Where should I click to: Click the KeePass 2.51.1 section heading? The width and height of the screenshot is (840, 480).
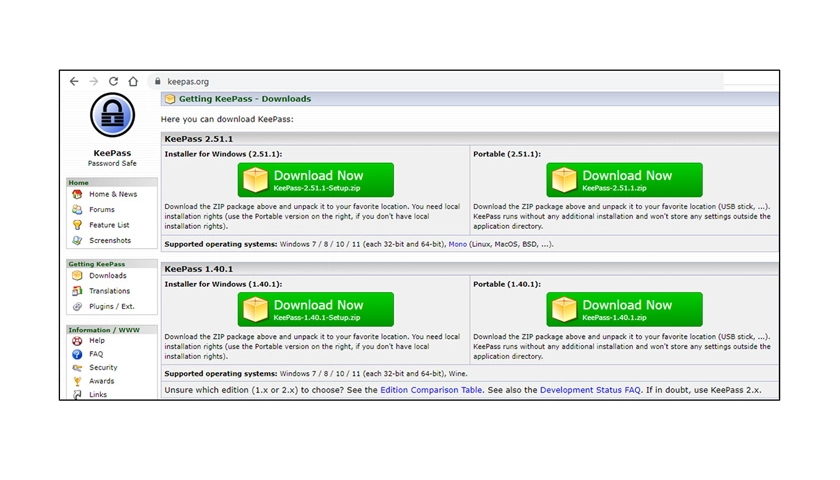(199, 139)
